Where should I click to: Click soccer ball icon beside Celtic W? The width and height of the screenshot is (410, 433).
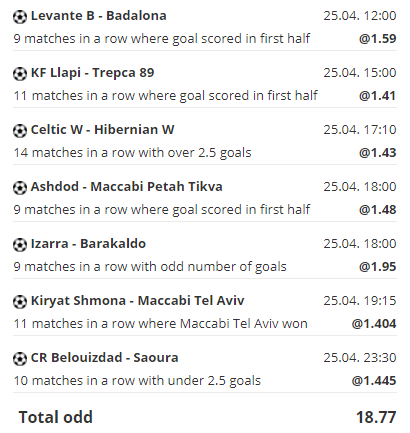(20, 131)
